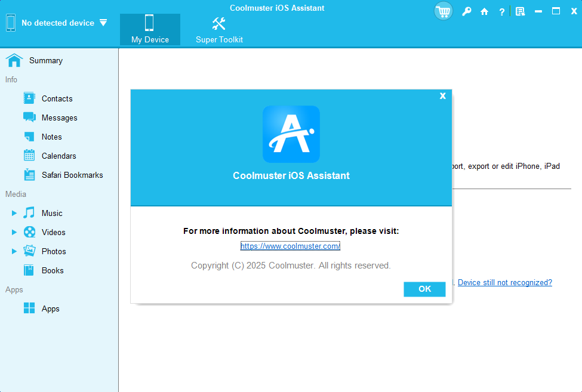Select Apps in the sidebar
This screenshot has height=392, width=582.
coord(51,309)
